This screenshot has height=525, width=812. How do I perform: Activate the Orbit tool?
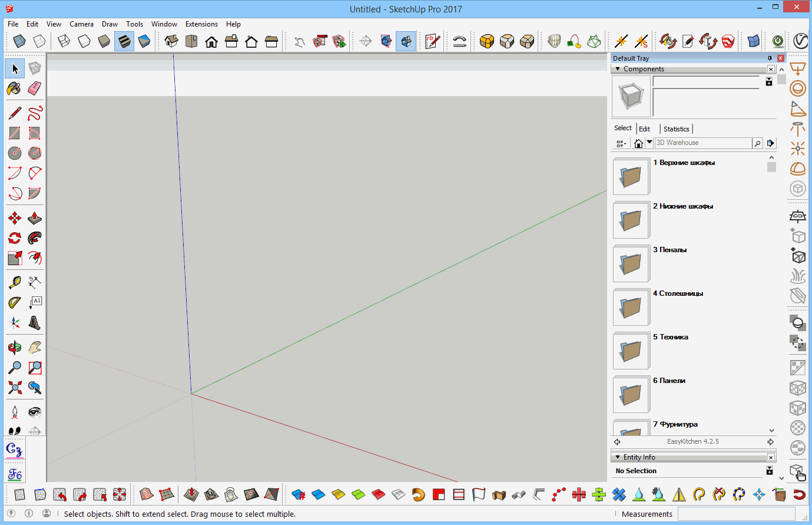click(15, 348)
